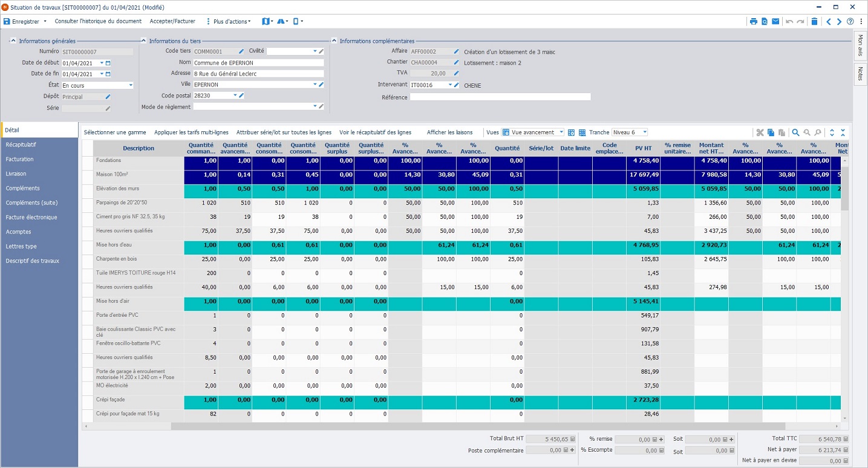Send document by email icon

point(775,21)
